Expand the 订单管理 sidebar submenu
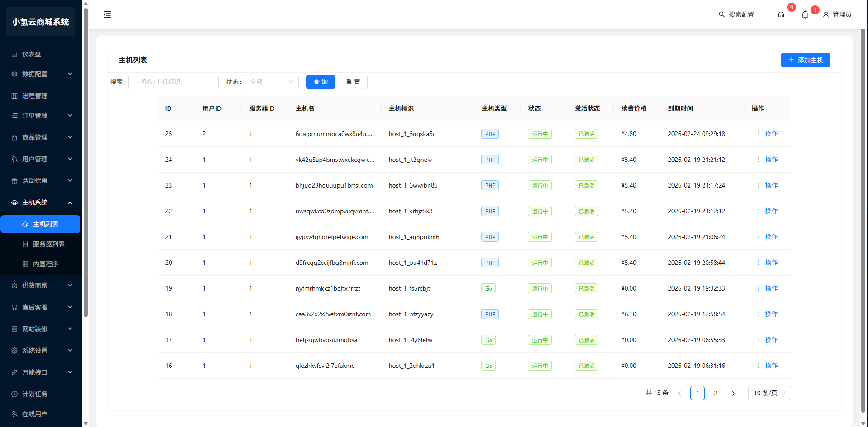The width and height of the screenshot is (868, 427). (x=41, y=116)
